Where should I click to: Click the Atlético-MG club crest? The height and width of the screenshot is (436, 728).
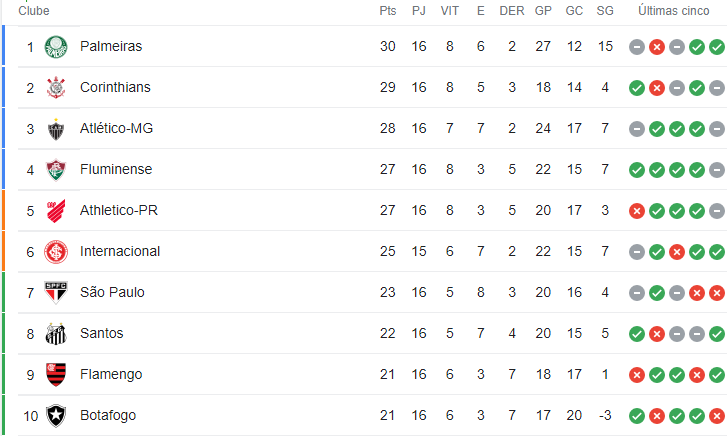coord(56,129)
